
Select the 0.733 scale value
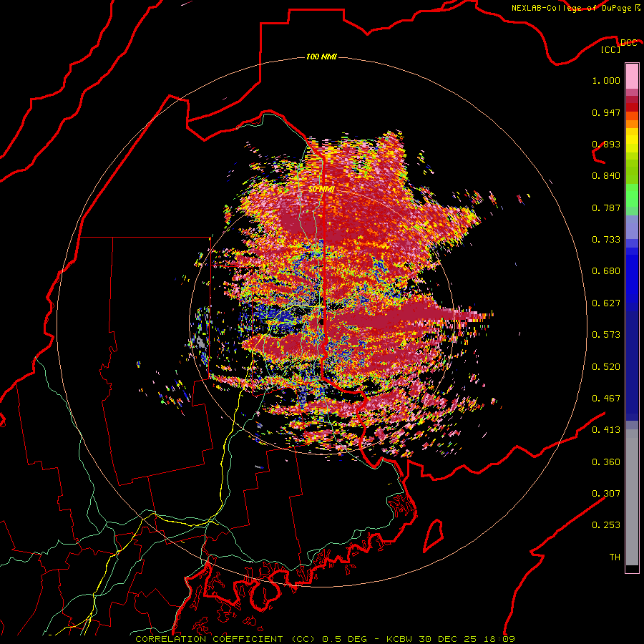pyautogui.click(x=606, y=240)
